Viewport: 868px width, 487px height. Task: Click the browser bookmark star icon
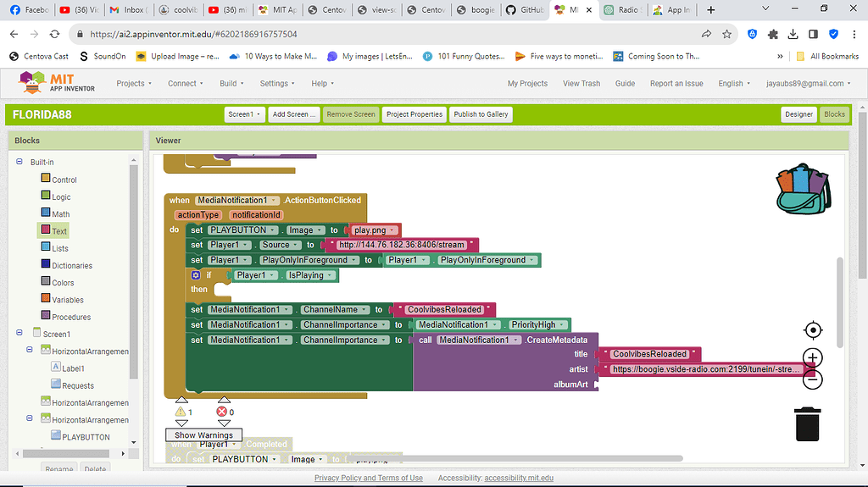(727, 35)
